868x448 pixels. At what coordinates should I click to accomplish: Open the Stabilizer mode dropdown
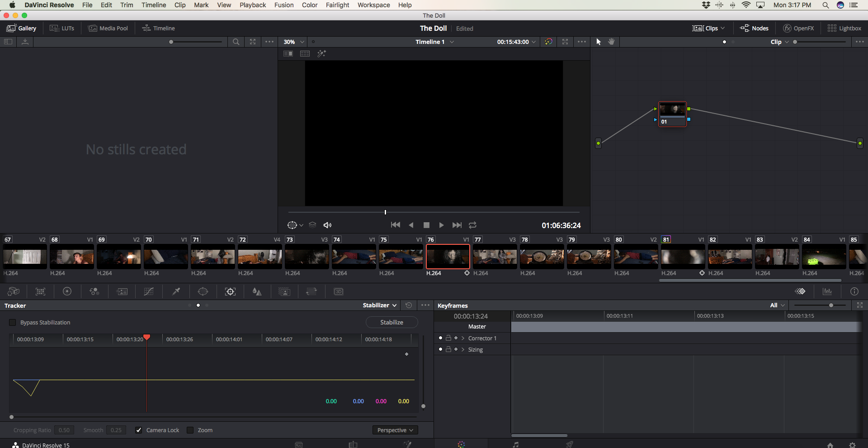[x=380, y=305]
